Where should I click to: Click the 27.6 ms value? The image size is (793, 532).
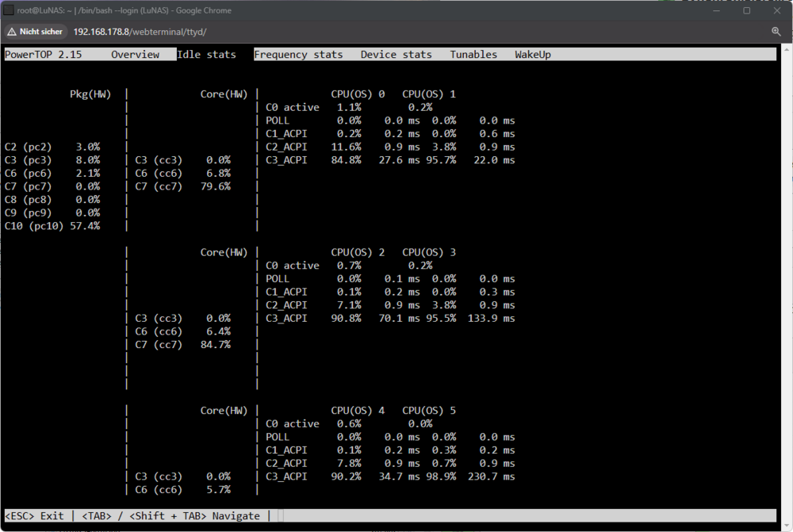(399, 160)
